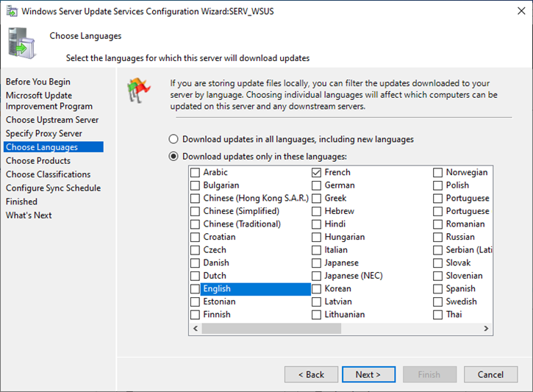Check the Bulgarian language checkbox
This screenshot has width=533, height=392.
tap(195, 185)
